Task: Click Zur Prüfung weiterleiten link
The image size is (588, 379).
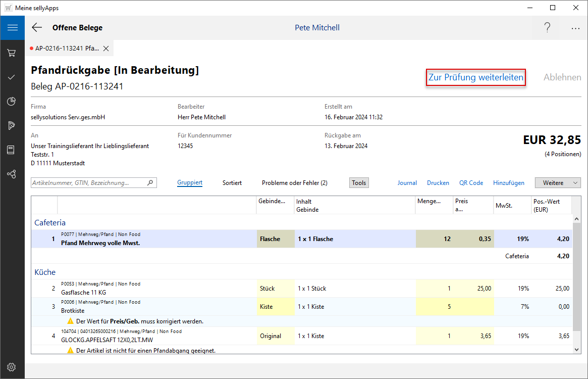Action: [x=476, y=78]
